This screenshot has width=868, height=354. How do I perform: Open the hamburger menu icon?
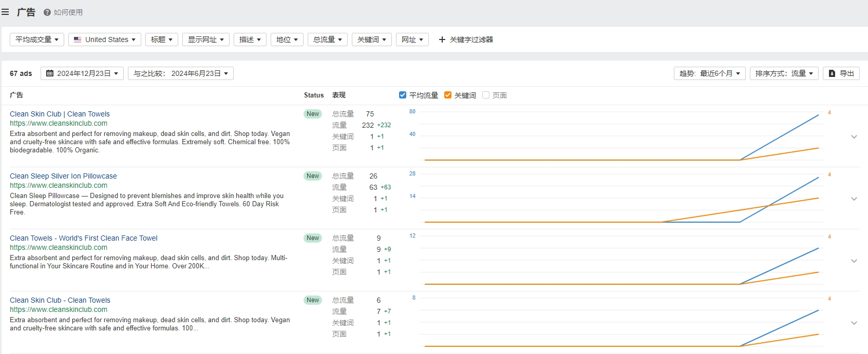click(x=5, y=12)
